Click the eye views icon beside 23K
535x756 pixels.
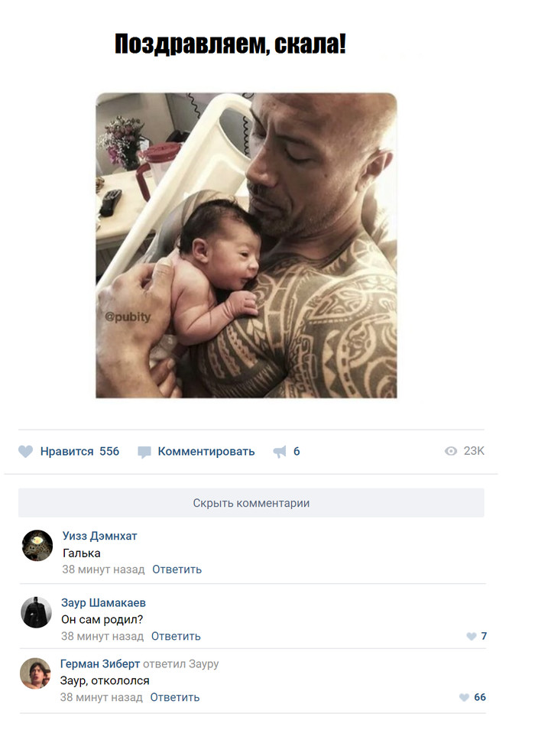click(451, 451)
